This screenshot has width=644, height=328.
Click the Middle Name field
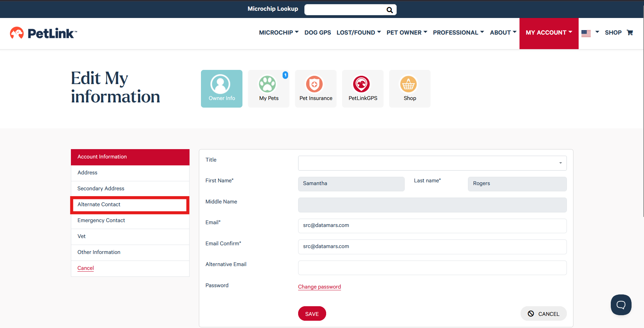(x=432, y=205)
